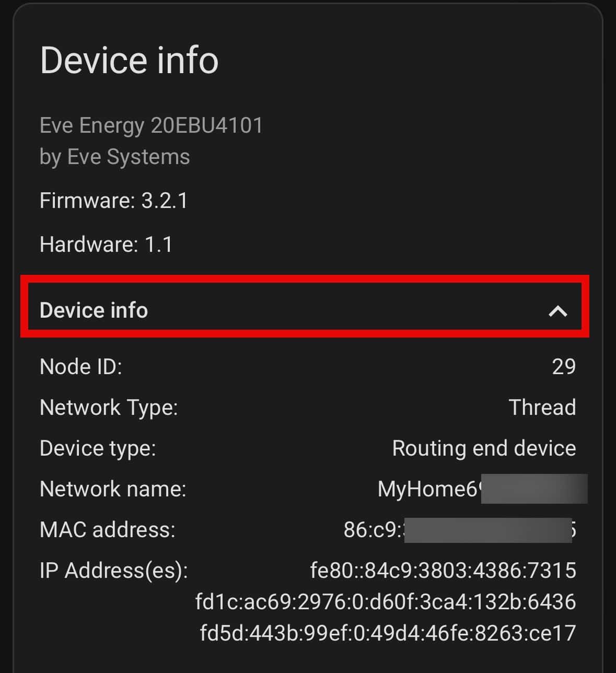
Task: Select the Routing end device value
Action: coord(484,448)
